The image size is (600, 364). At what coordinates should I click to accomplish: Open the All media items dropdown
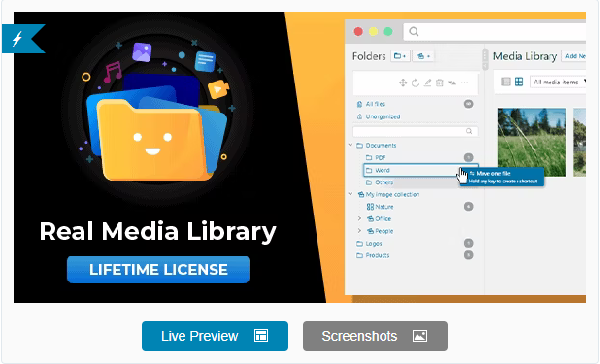pyautogui.click(x=558, y=82)
